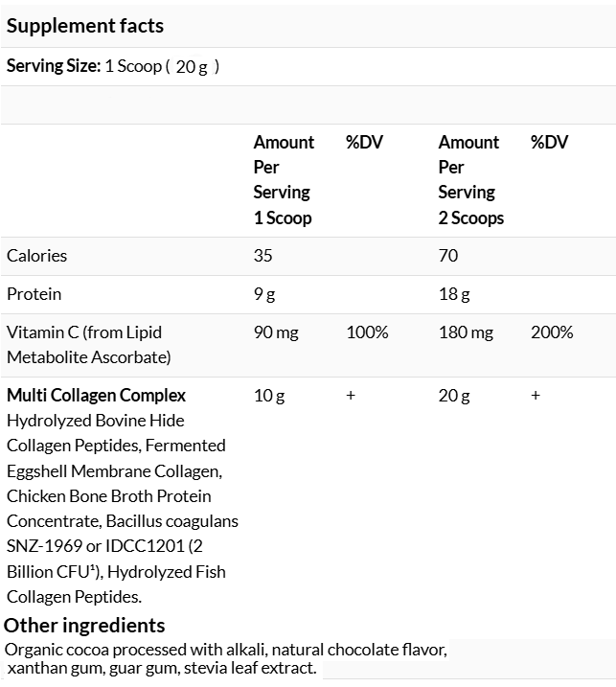616x687 pixels.
Task: Click the first %DV column header
Action: tap(364, 143)
